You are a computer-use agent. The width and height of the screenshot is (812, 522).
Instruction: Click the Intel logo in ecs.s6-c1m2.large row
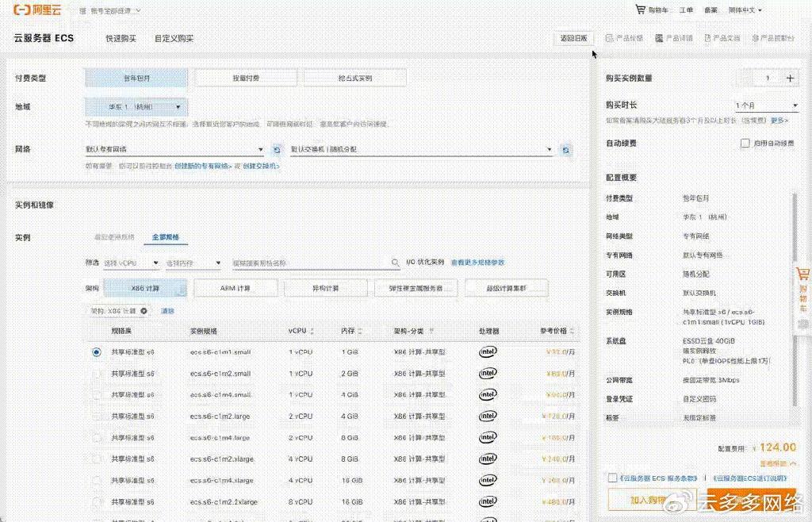(488, 416)
